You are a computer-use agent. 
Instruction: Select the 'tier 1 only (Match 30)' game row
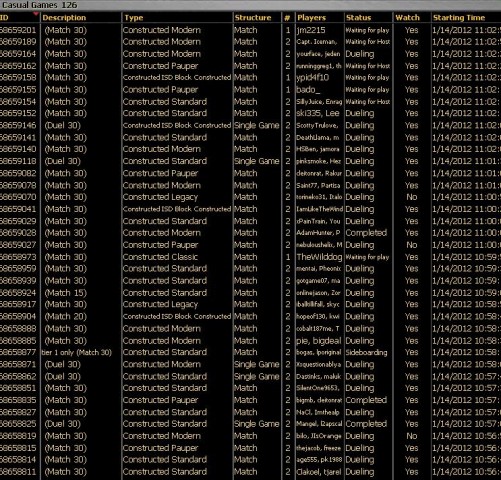pos(250,352)
